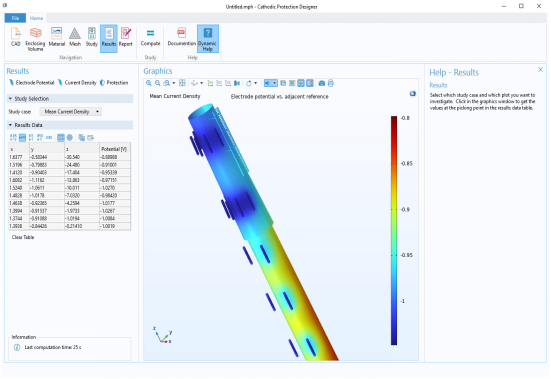This screenshot has height=379, width=551.
Task: Click the fourth number format icon in table toolbar
Action: [40, 137]
